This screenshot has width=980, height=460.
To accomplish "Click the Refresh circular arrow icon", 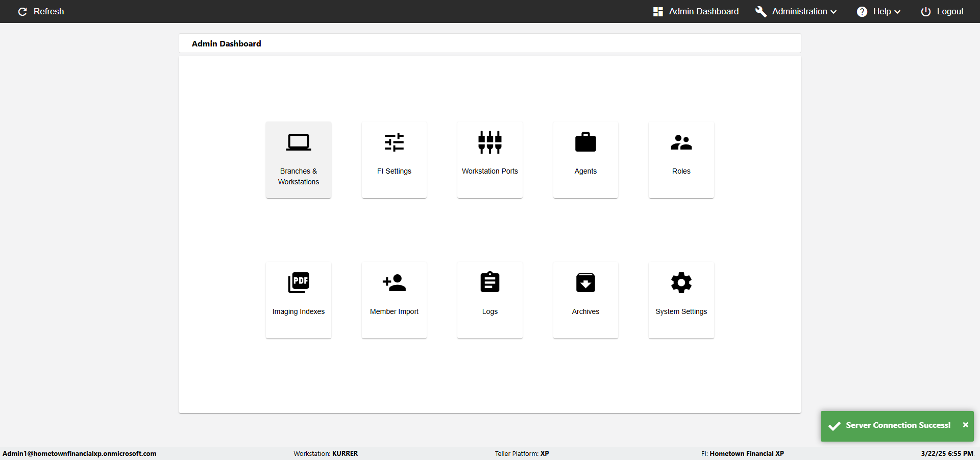I will click(x=22, y=11).
